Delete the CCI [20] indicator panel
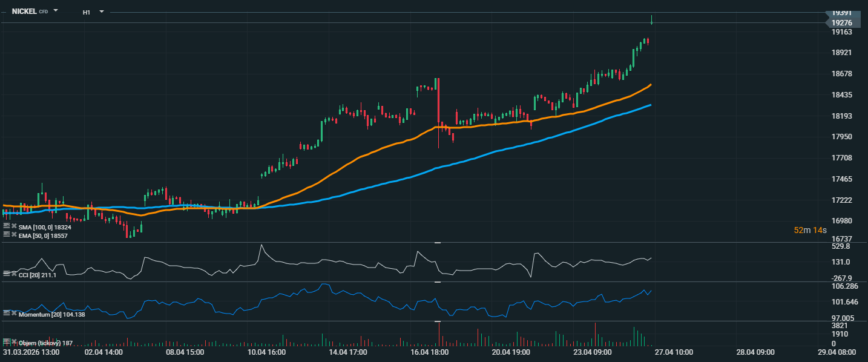The height and width of the screenshot is (362, 868). click(14, 274)
